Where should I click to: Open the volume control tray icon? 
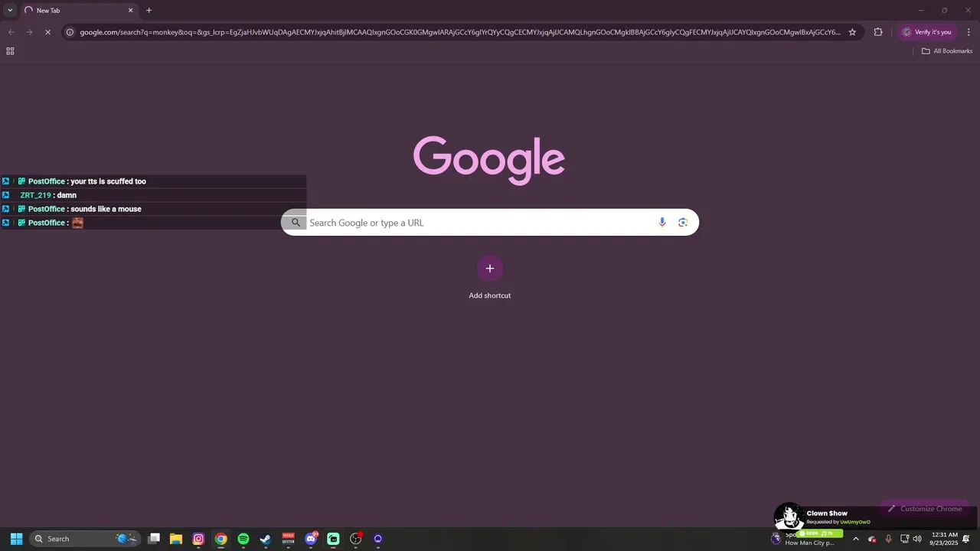pyautogui.click(x=917, y=539)
